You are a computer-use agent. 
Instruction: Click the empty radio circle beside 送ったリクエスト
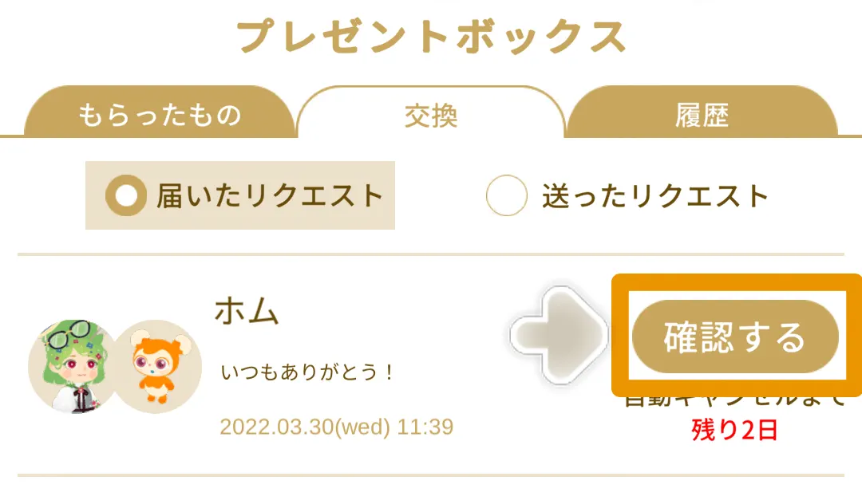pos(507,195)
